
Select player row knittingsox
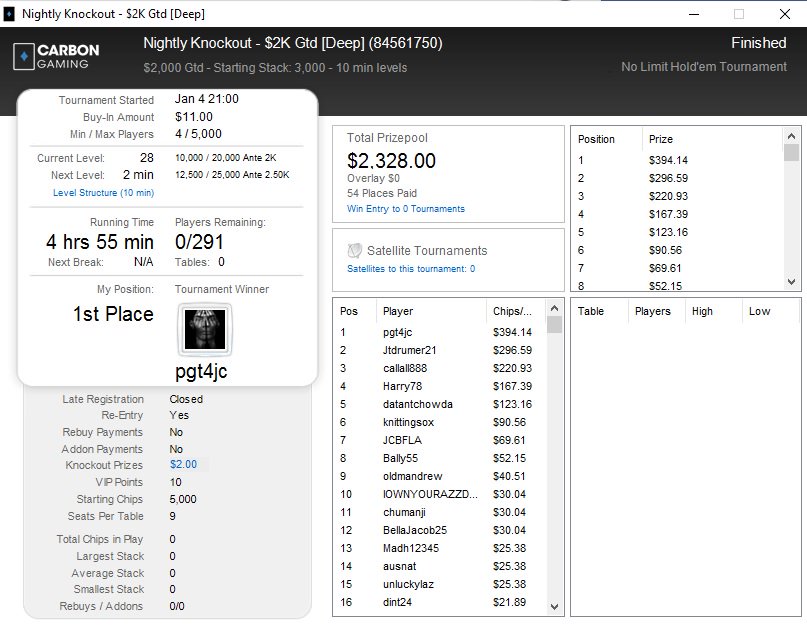[x=440, y=422]
